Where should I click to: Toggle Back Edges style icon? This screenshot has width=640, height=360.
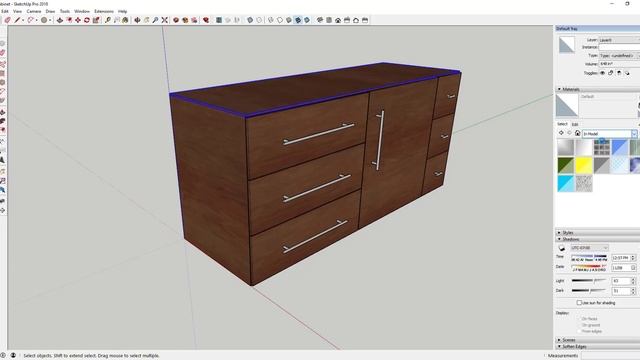coord(259,20)
